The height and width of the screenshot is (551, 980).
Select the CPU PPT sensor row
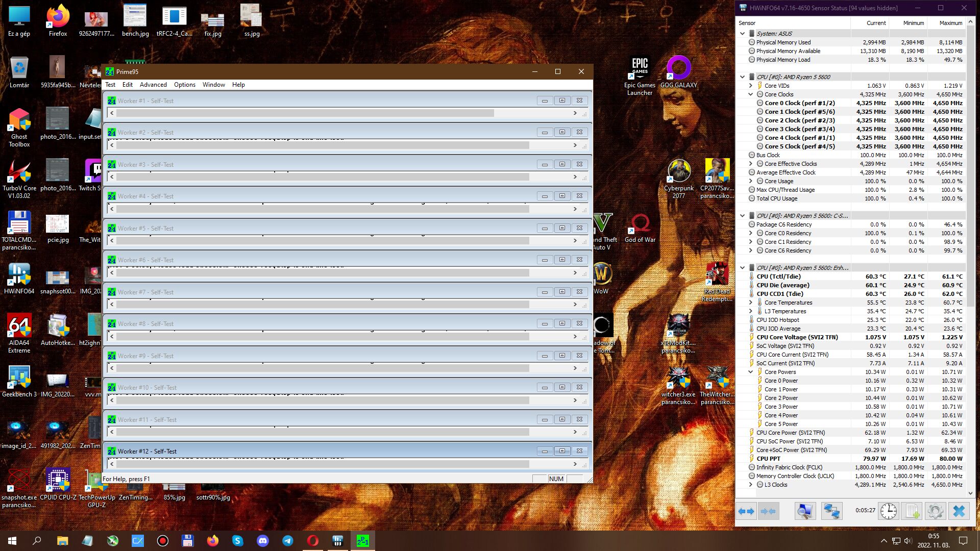[851, 459]
